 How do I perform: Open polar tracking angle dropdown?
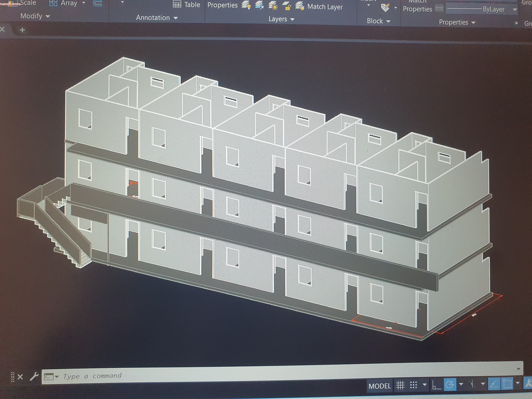(x=461, y=384)
